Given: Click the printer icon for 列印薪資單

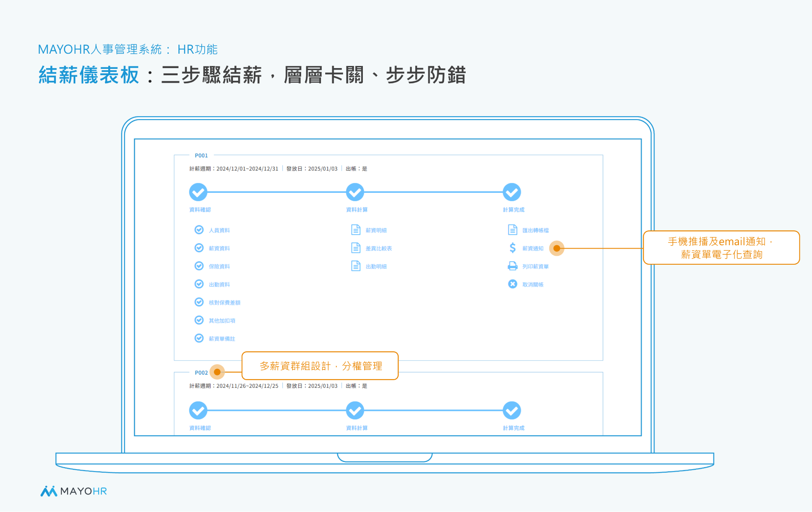Looking at the screenshot, I should (512, 266).
